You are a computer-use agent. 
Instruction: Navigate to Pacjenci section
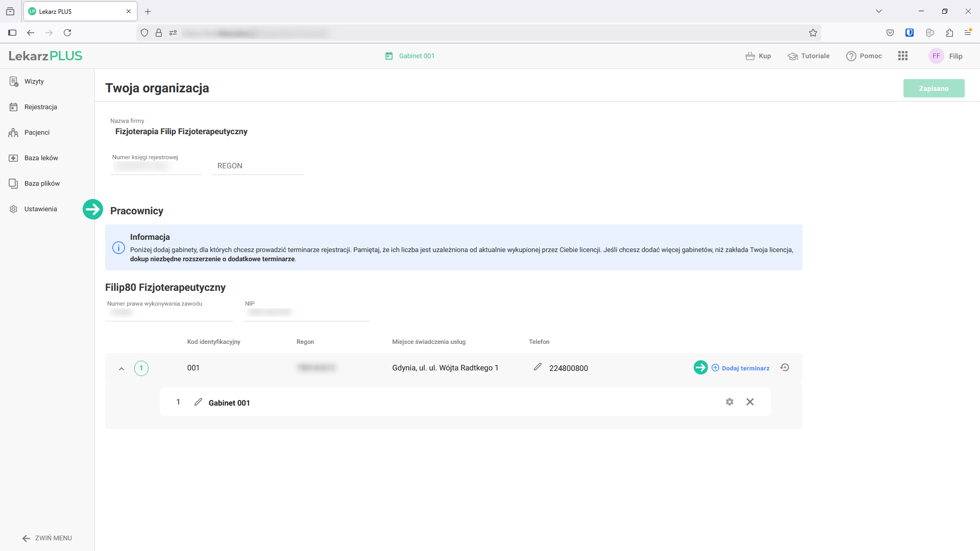click(x=37, y=133)
